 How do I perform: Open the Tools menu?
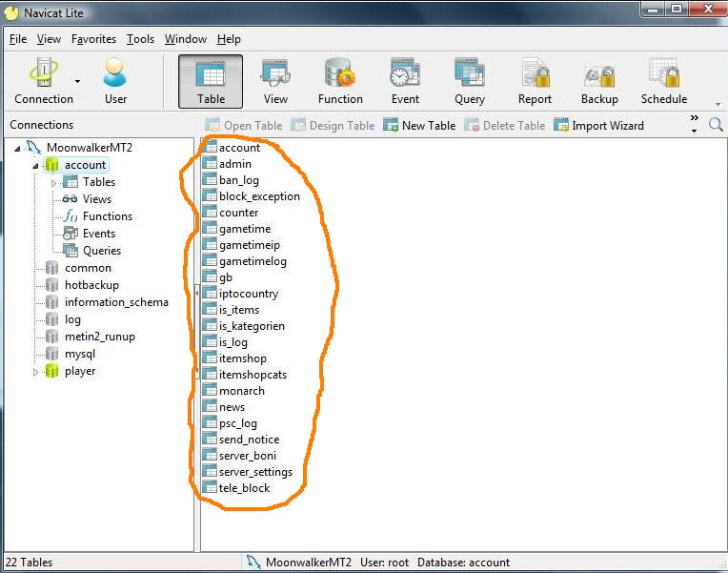[x=140, y=39]
